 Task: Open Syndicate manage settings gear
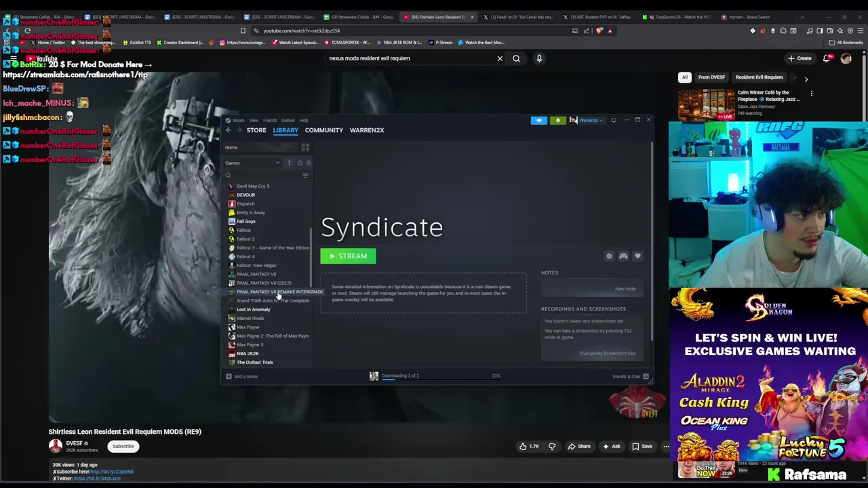click(609, 256)
